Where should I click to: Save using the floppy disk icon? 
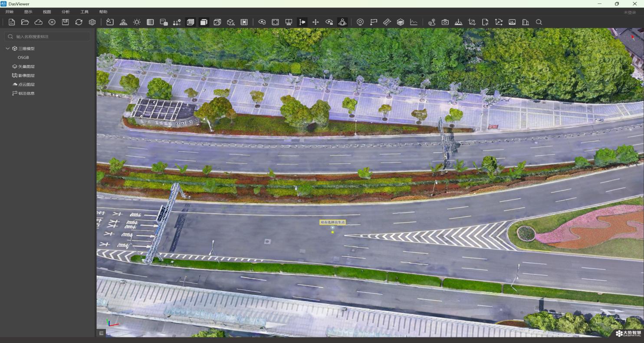(66, 22)
